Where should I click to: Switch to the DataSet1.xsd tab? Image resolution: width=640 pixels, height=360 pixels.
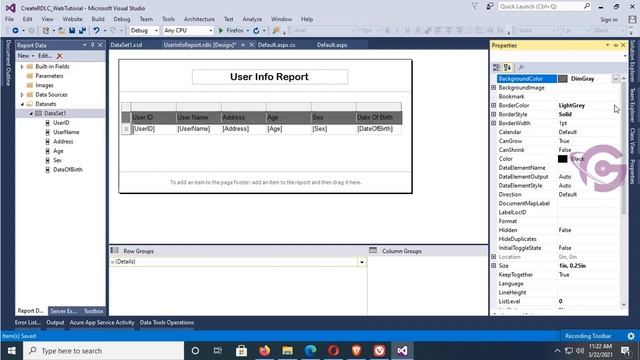[126, 45]
